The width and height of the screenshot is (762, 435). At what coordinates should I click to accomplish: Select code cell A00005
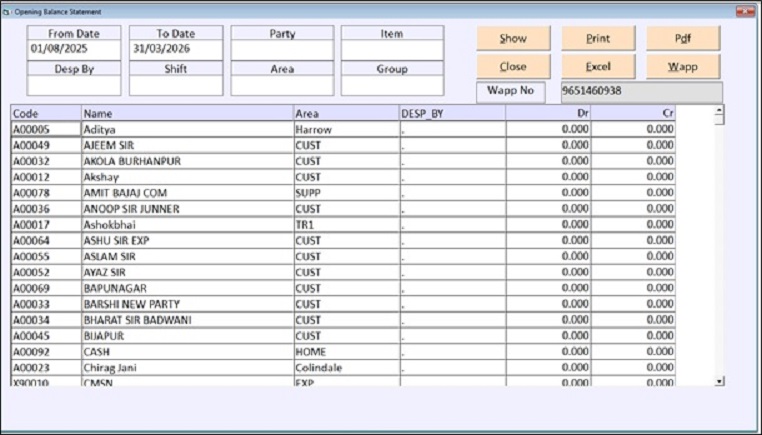coord(46,129)
